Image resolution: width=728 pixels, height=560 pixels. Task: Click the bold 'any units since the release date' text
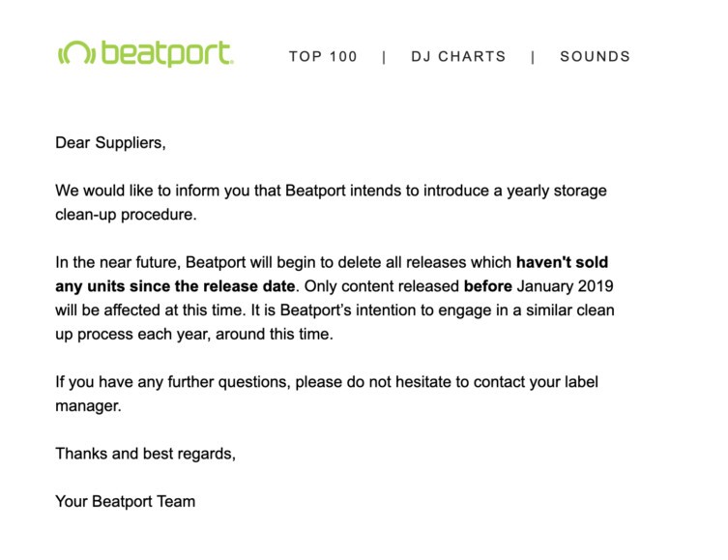(175, 286)
